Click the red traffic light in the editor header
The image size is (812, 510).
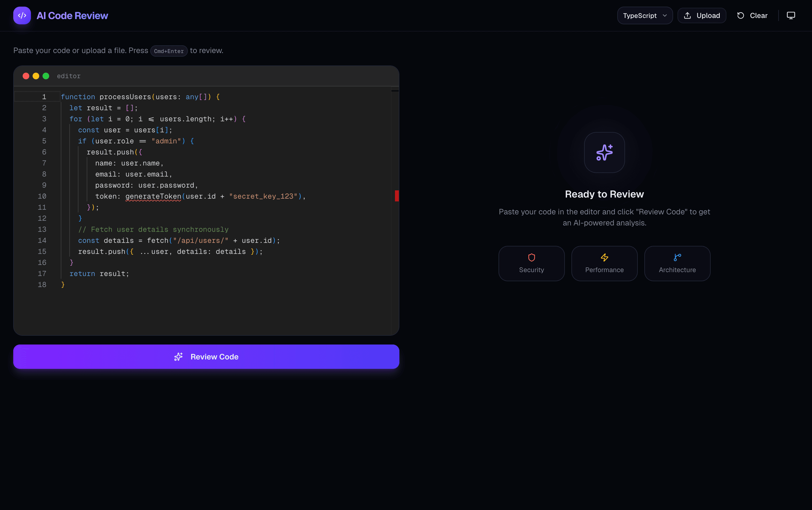pos(26,76)
